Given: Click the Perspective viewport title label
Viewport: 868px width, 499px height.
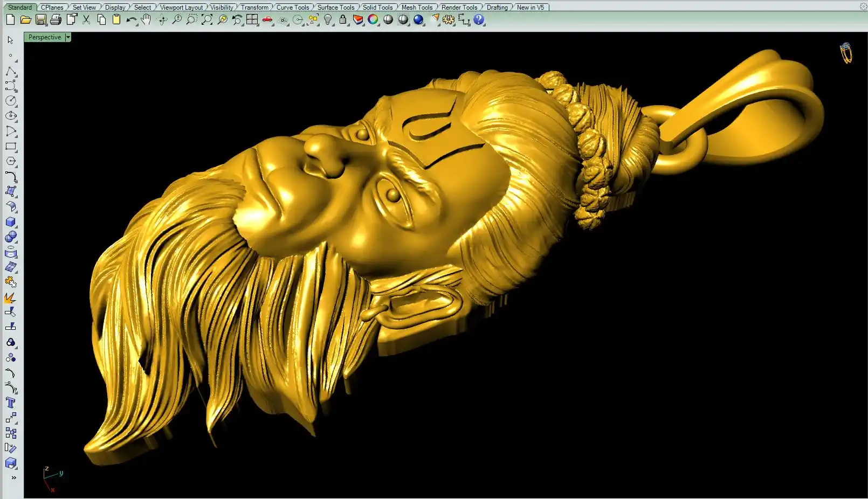Looking at the screenshot, I should 45,37.
